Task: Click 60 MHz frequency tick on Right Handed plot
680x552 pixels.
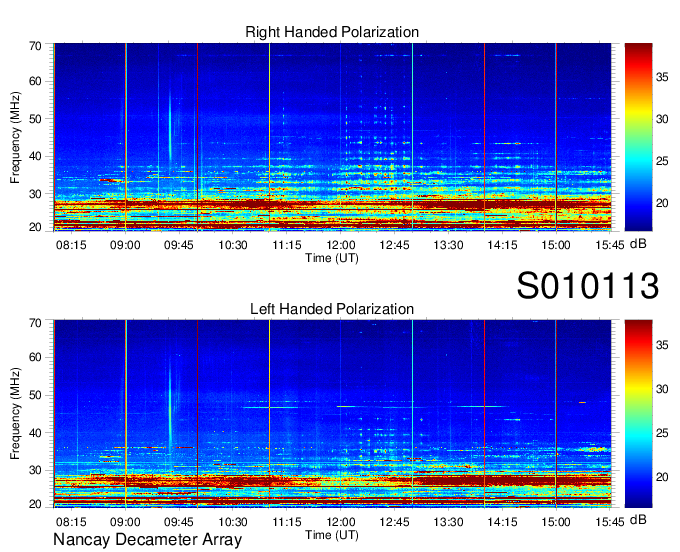Action: coord(35,81)
